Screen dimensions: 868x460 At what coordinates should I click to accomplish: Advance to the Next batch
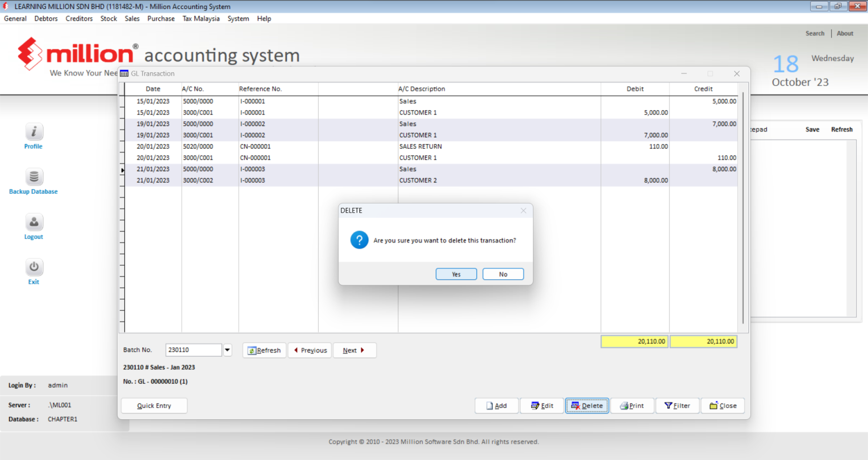point(354,350)
